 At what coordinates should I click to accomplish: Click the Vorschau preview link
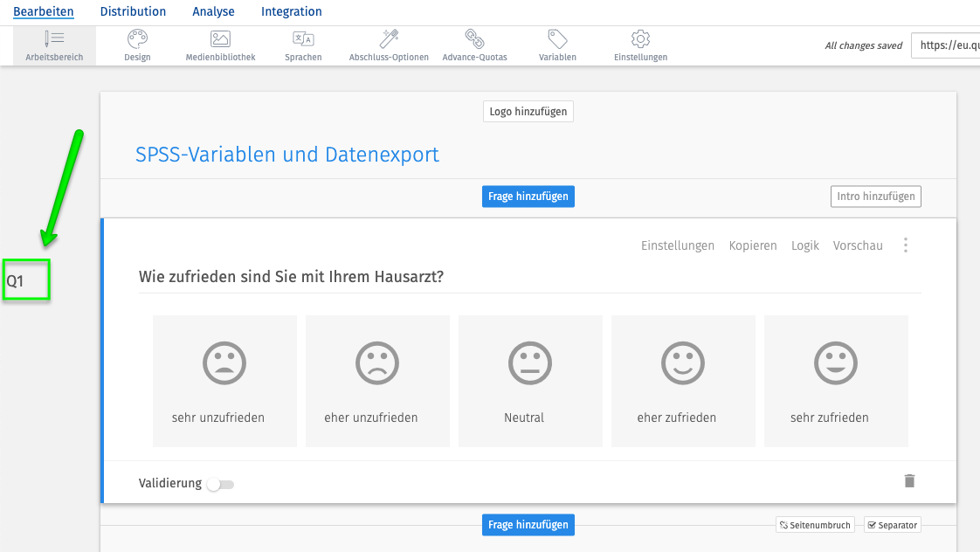pos(858,245)
